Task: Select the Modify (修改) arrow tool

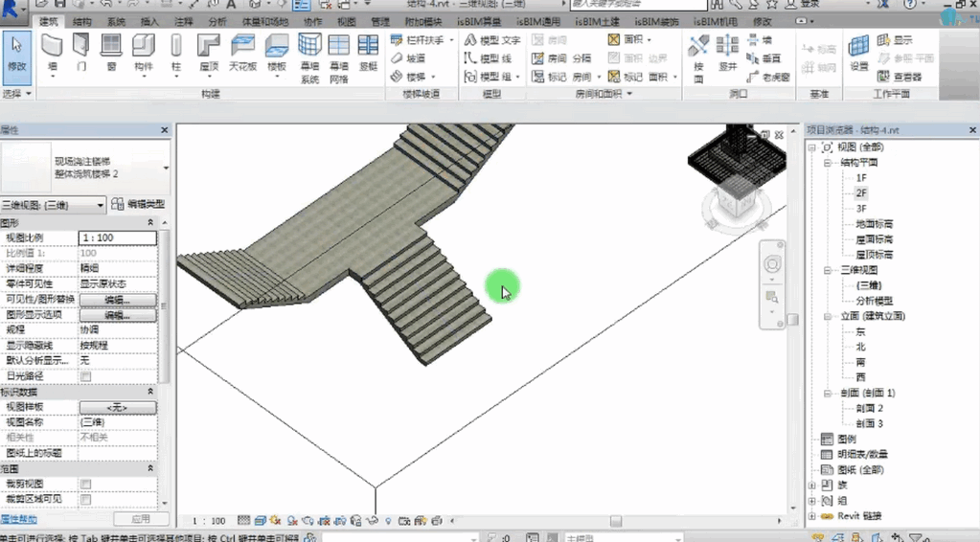Action: click(x=17, y=58)
